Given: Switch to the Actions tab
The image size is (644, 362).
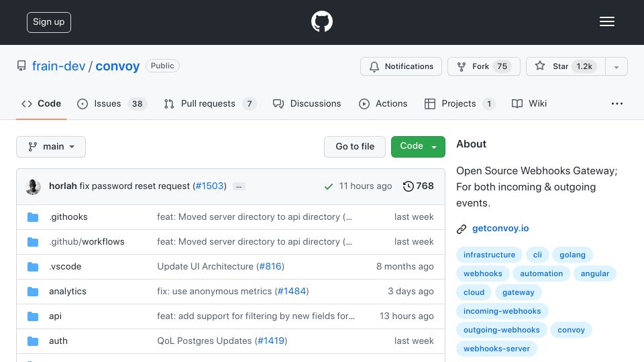Looking at the screenshot, I should 383,103.
